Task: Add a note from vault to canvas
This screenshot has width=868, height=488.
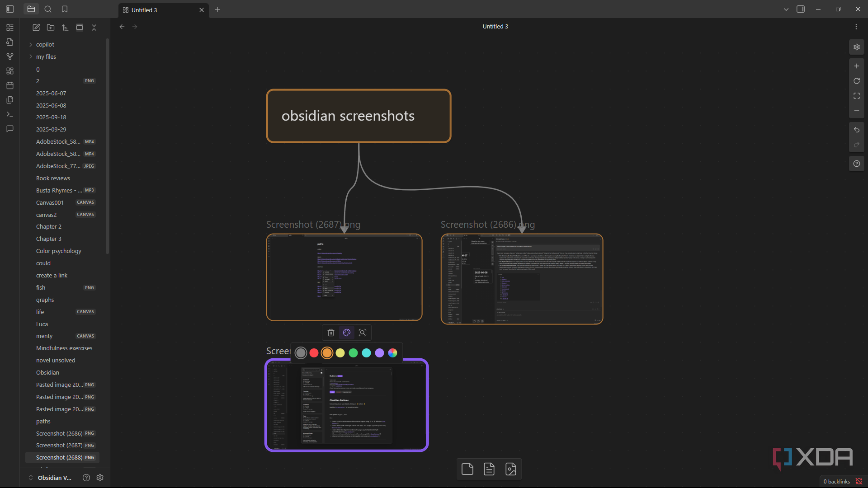Action: pyautogui.click(x=489, y=469)
